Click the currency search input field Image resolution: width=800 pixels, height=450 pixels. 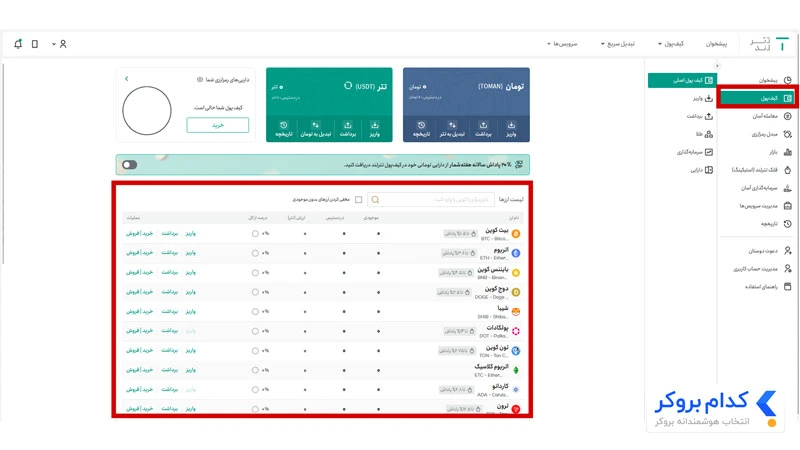pyautogui.click(x=431, y=199)
